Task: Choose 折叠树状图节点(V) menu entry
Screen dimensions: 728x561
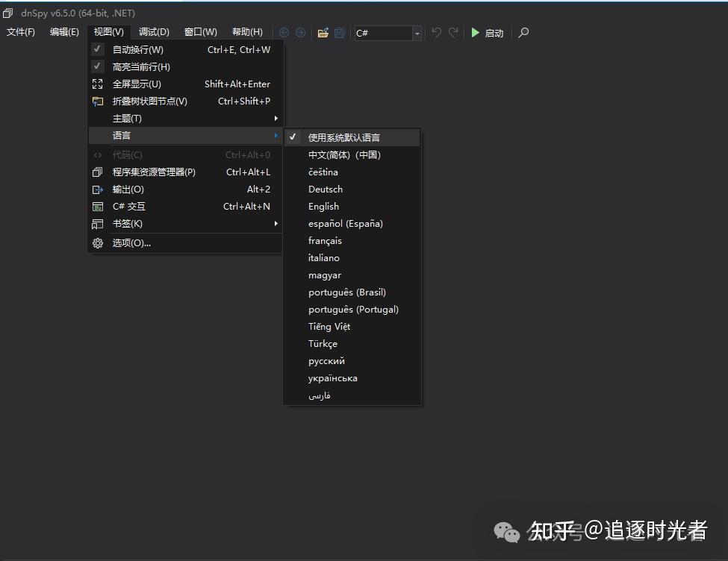Action: tap(185, 101)
